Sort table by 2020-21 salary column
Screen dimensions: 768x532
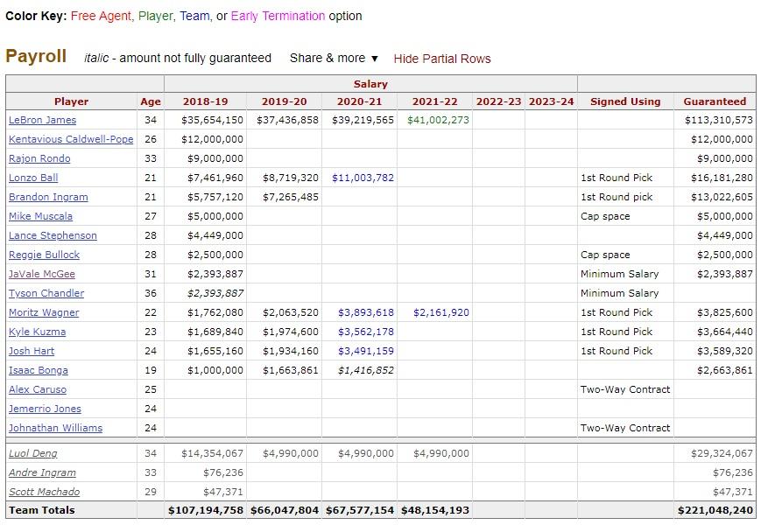pos(360,101)
